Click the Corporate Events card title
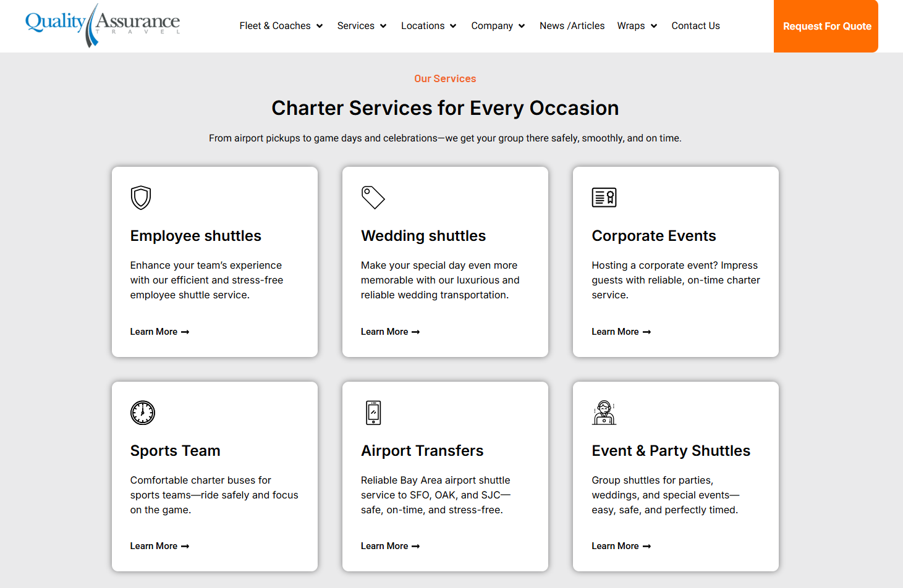 pyautogui.click(x=654, y=236)
